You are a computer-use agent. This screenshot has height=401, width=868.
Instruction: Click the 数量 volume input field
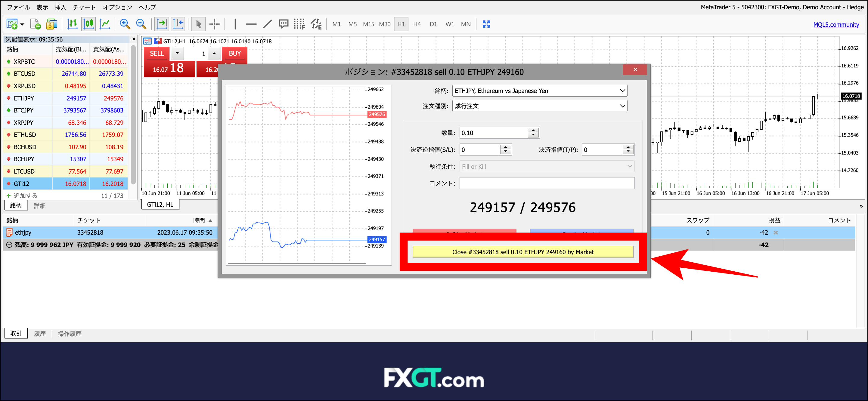coord(494,133)
